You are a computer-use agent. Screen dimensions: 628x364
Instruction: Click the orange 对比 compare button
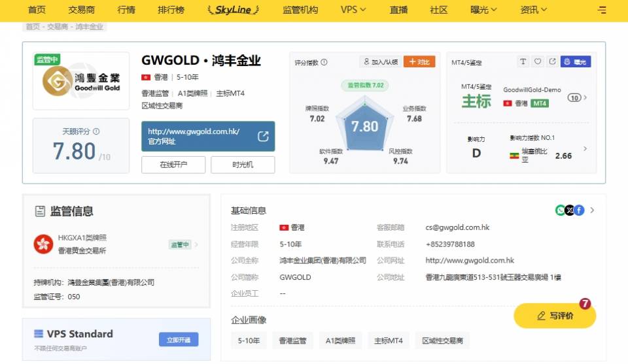pos(419,61)
